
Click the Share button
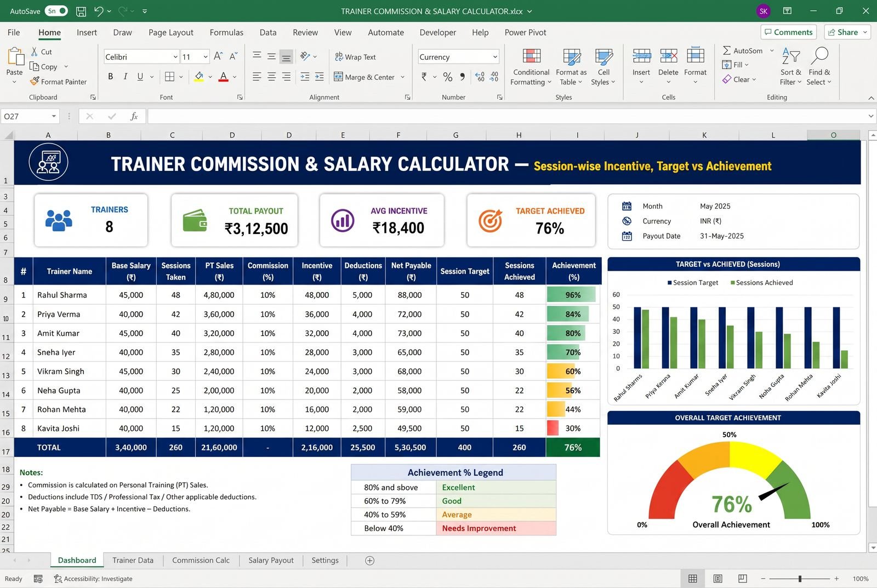(x=847, y=32)
